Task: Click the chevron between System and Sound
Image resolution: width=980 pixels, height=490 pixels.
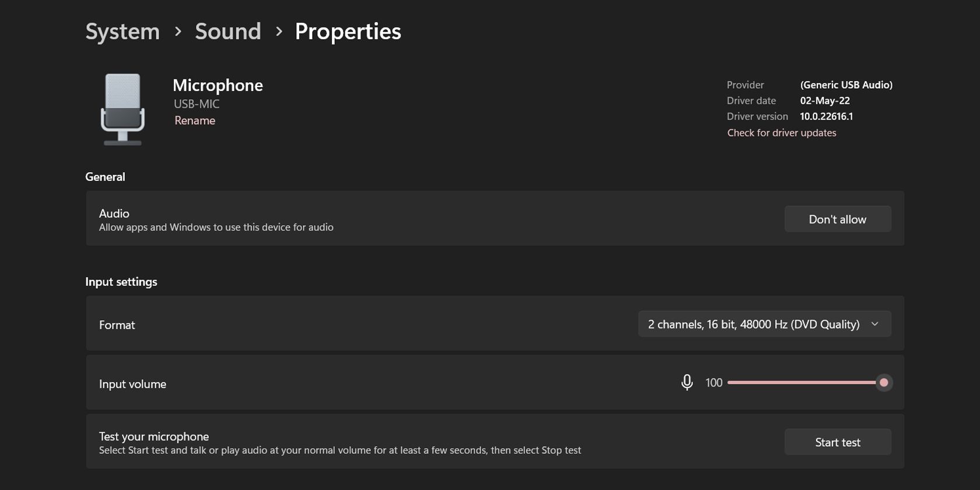Action: [178, 32]
